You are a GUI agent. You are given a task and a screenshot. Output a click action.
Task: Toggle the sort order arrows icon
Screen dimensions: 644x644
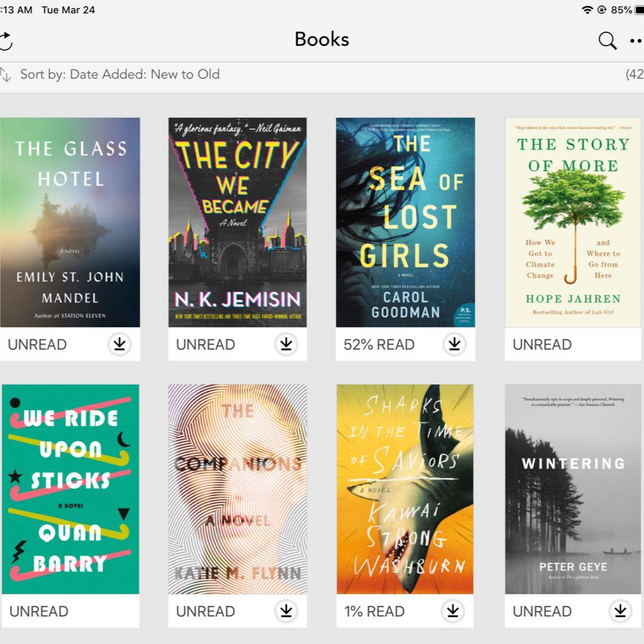5,75
